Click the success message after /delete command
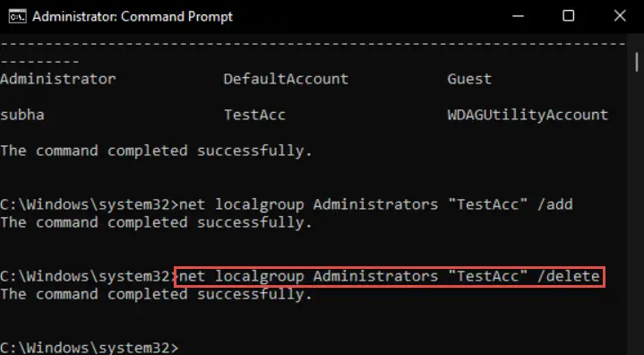 pyautogui.click(x=156, y=294)
